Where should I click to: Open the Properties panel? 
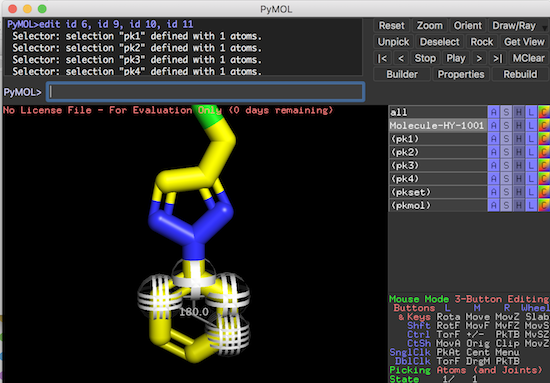point(461,74)
